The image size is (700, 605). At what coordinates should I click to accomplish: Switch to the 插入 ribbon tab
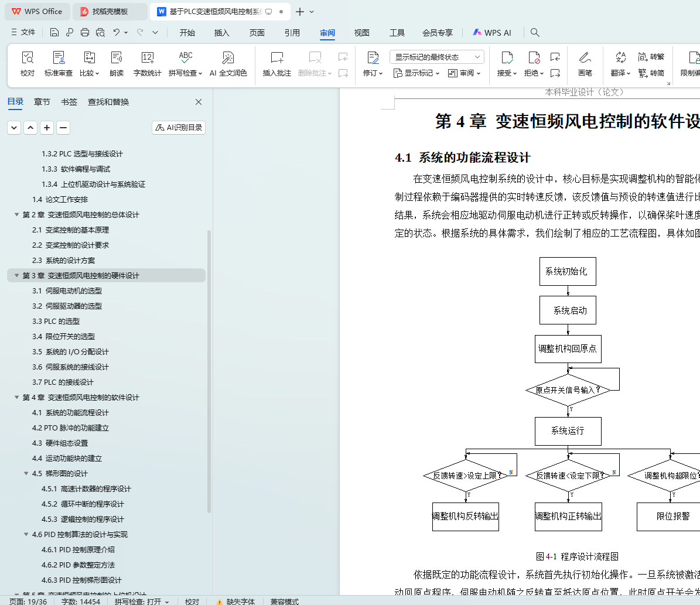(x=221, y=33)
